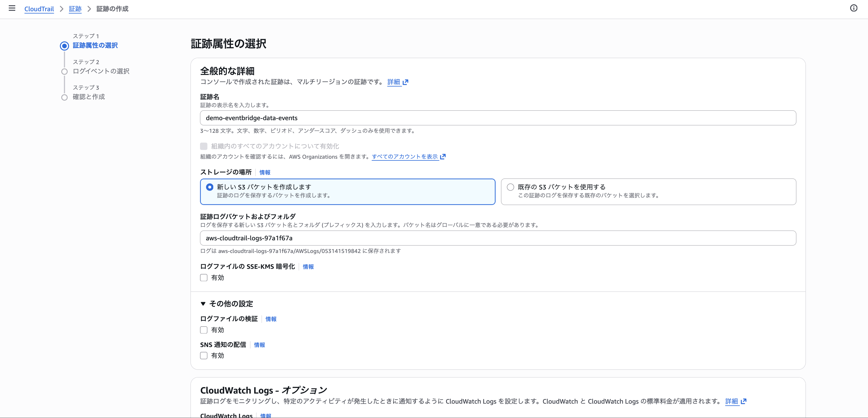Open 情報 link for SSE-KMS 暗号化
The width and height of the screenshot is (868, 418).
pyautogui.click(x=308, y=266)
